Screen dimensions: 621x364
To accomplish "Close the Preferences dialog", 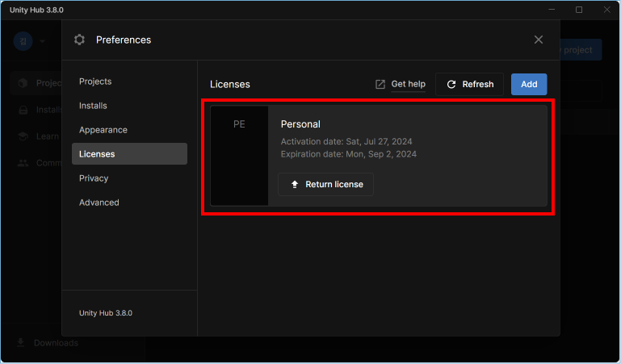I will click(x=538, y=40).
